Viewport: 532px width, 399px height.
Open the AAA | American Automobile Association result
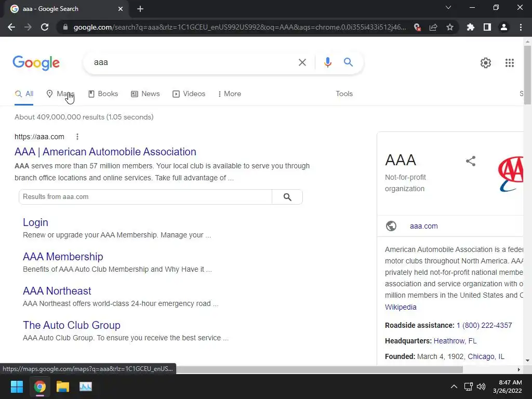click(105, 152)
